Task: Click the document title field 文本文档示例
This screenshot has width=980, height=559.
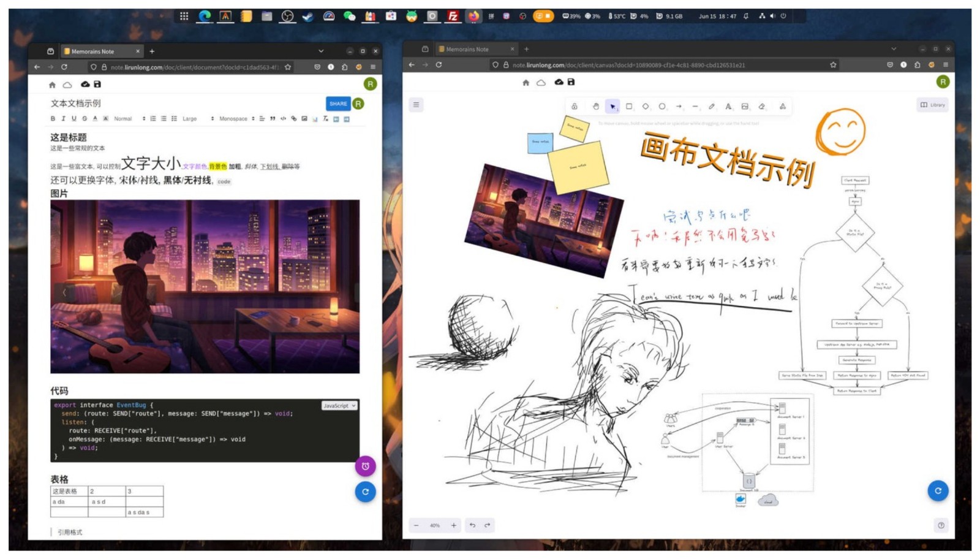Action: click(x=76, y=103)
